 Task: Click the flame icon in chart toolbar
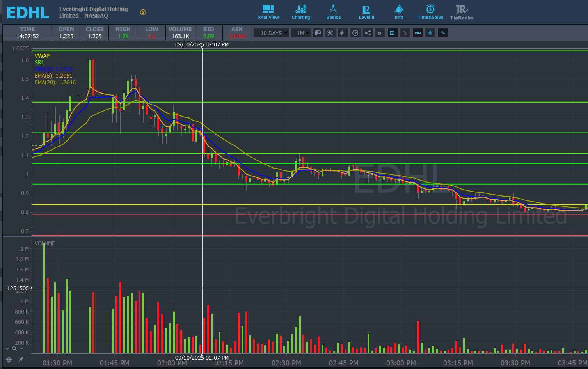coord(380,33)
